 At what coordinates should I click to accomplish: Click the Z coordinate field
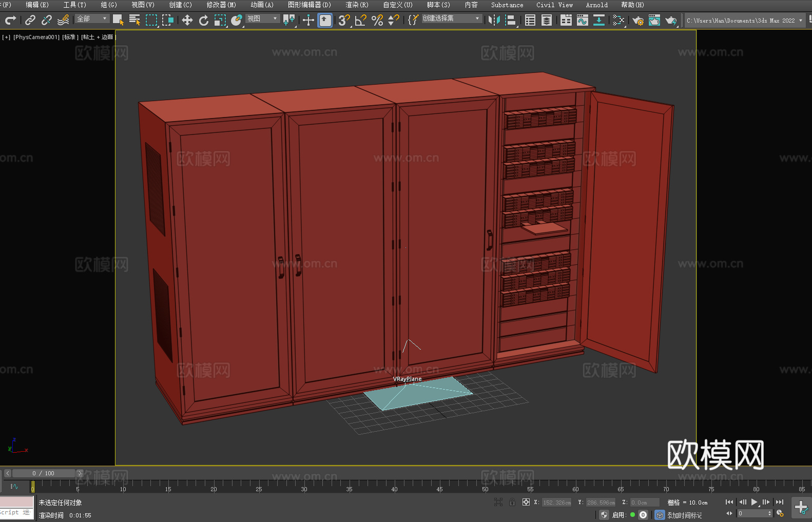645,502
